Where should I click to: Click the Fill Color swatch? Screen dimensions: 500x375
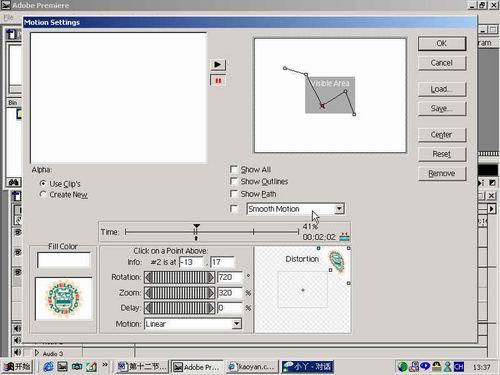(x=64, y=260)
